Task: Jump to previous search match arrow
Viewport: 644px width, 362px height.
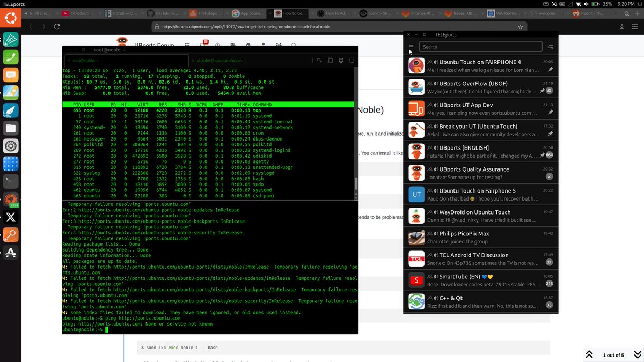Action: [x=589, y=354]
